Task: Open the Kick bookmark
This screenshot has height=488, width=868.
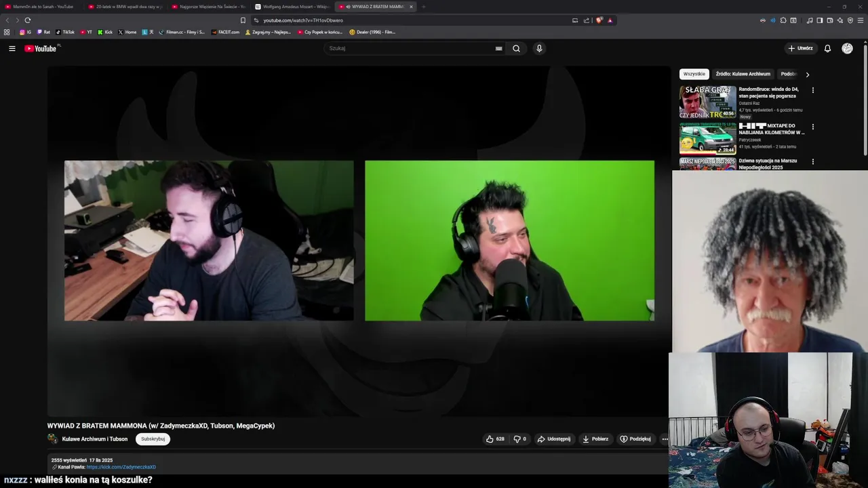Action: pyautogui.click(x=105, y=32)
